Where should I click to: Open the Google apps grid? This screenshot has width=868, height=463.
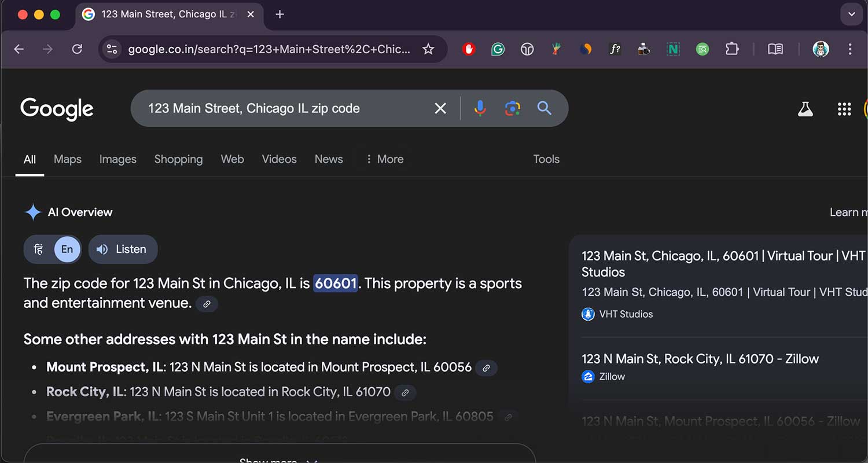click(x=844, y=109)
